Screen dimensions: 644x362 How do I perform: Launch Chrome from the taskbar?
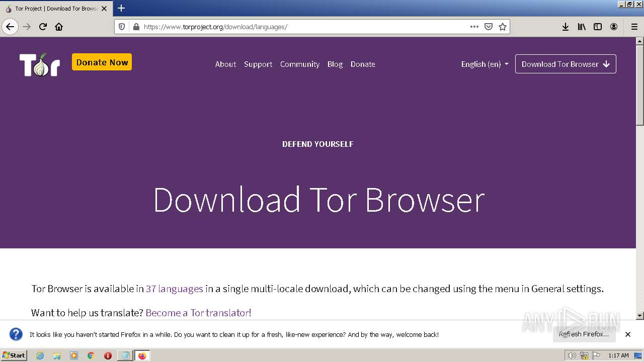coord(91,355)
